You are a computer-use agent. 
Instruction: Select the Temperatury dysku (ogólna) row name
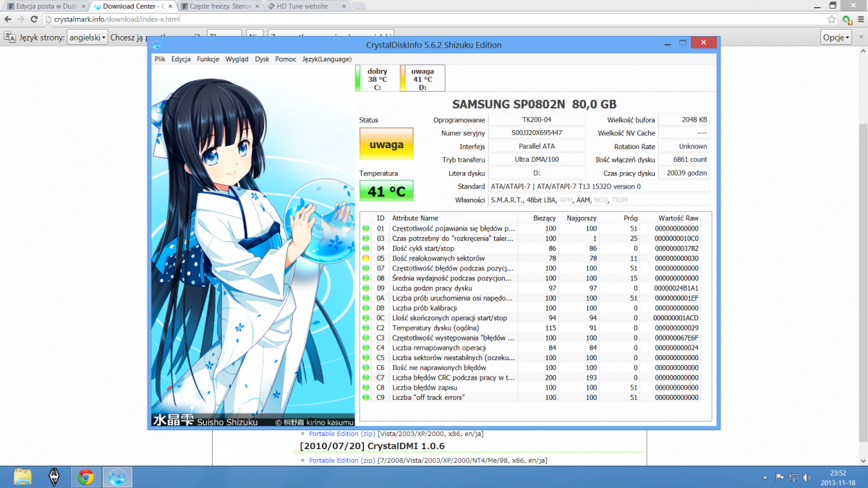[435, 328]
